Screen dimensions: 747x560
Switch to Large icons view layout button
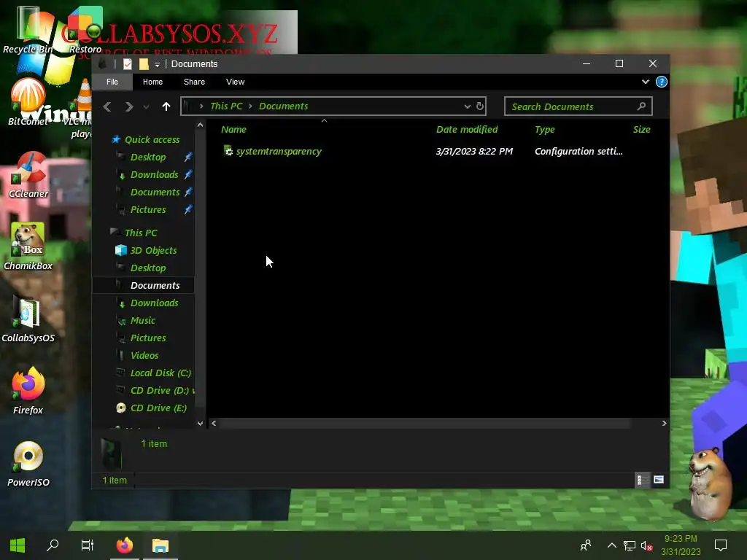pos(659,480)
